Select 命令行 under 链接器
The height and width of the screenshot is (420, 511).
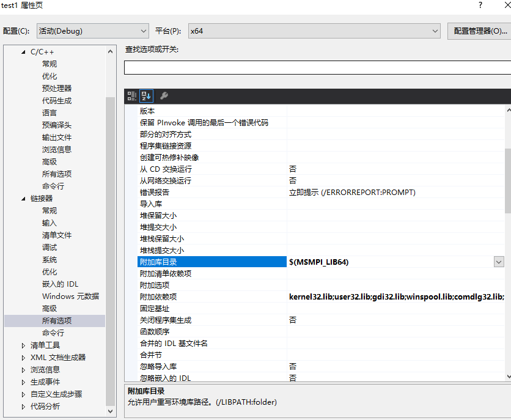click(x=54, y=333)
